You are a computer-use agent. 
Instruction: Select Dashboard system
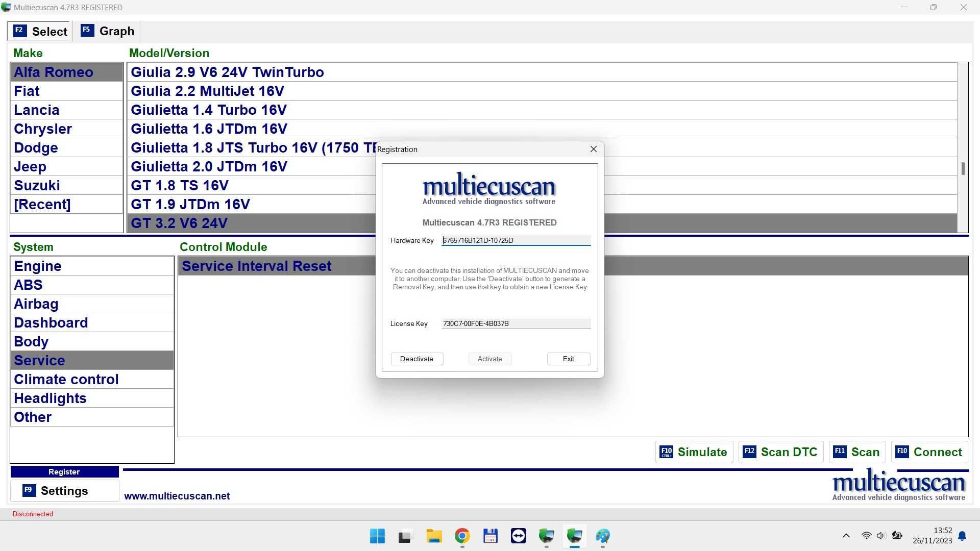[92, 322]
